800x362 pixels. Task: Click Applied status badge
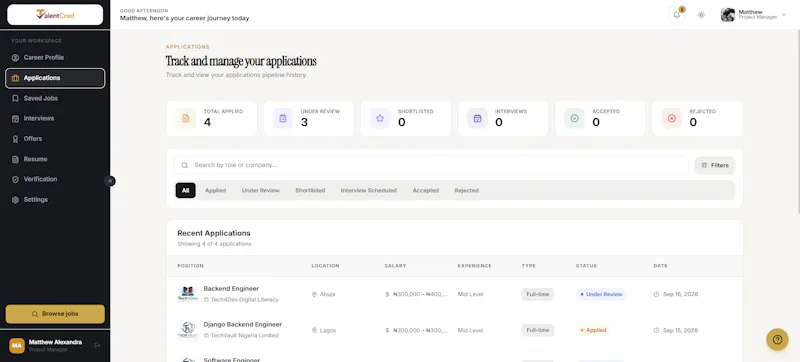click(593, 330)
